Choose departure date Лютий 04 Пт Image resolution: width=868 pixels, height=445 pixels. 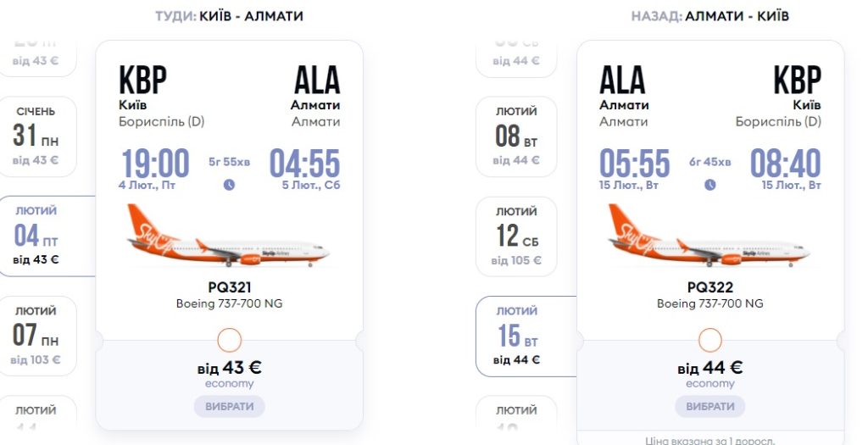point(36,236)
